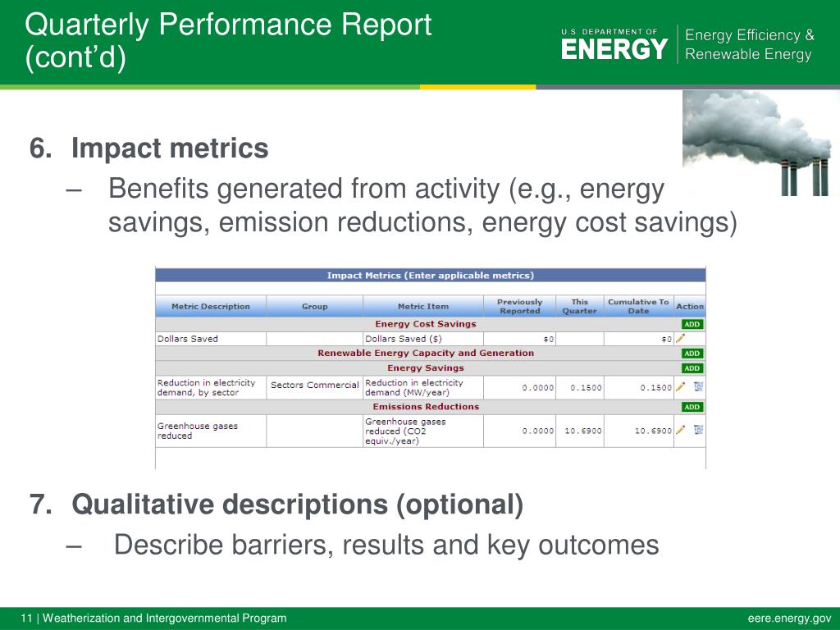This screenshot has height=630, width=840.
Task: Click the Group column header
Action: pyautogui.click(x=314, y=307)
